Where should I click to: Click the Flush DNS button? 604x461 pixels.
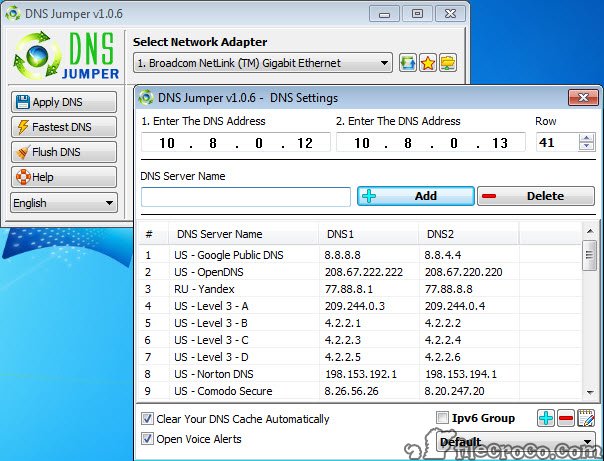(64, 152)
